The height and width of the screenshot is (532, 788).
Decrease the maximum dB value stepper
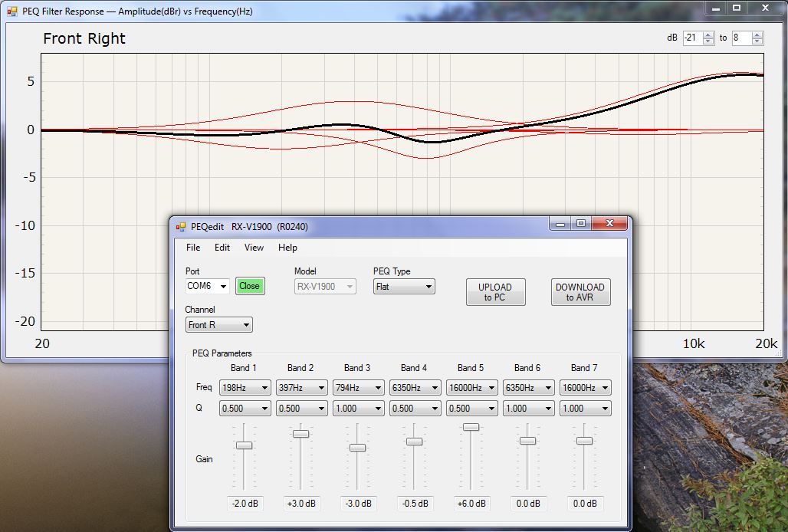pyautogui.click(x=757, y=41)
